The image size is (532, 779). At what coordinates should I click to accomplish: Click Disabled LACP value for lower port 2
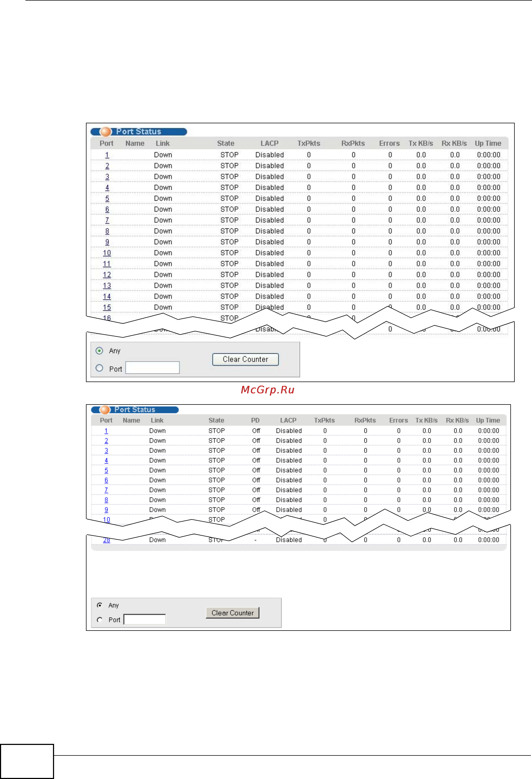[x=289, y=441]
